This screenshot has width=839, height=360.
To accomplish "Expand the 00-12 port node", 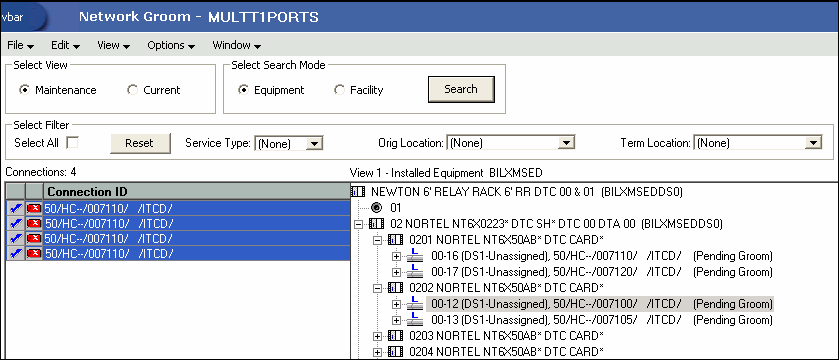I will (x=396, y=304).
